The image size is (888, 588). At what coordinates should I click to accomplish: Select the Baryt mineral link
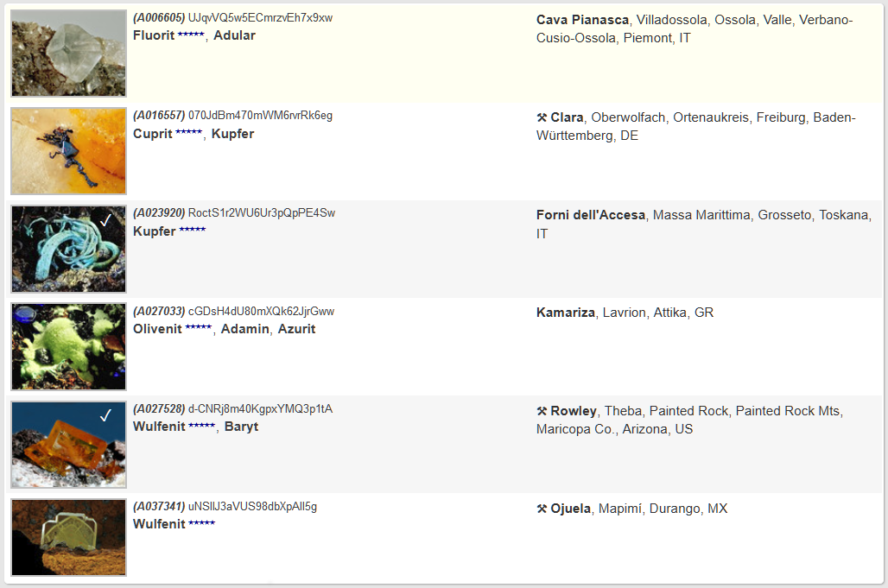[x=241, y=427]
